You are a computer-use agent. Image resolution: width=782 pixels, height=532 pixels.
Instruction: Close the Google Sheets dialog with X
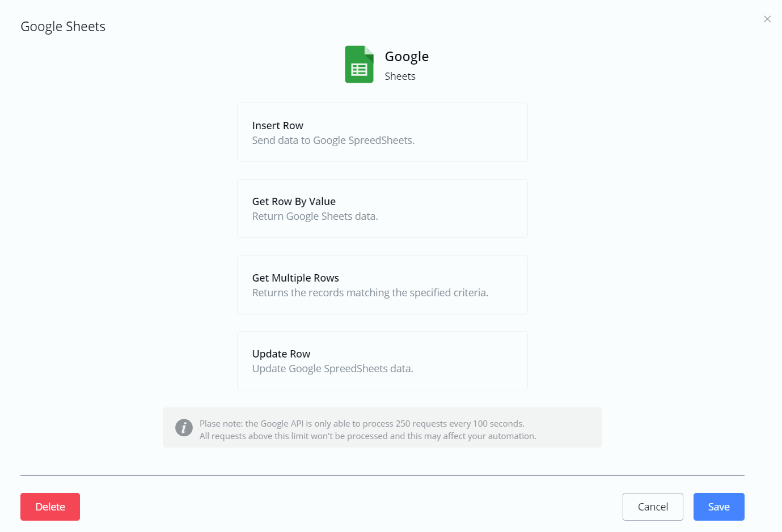[767, 19]
